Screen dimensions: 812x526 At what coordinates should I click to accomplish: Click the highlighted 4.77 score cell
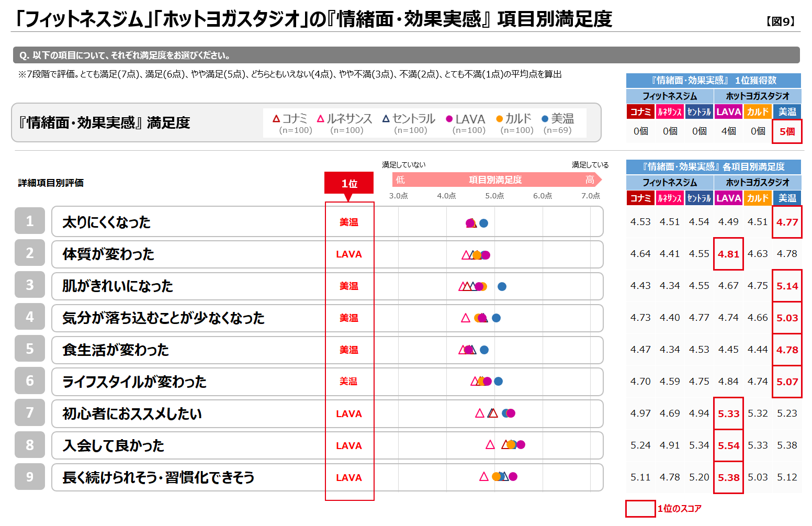(787, 222)
